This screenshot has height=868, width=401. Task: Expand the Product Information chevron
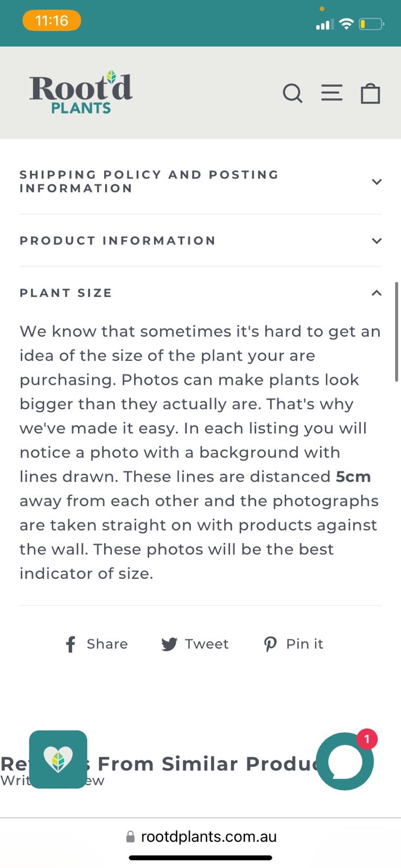point(377,241)
